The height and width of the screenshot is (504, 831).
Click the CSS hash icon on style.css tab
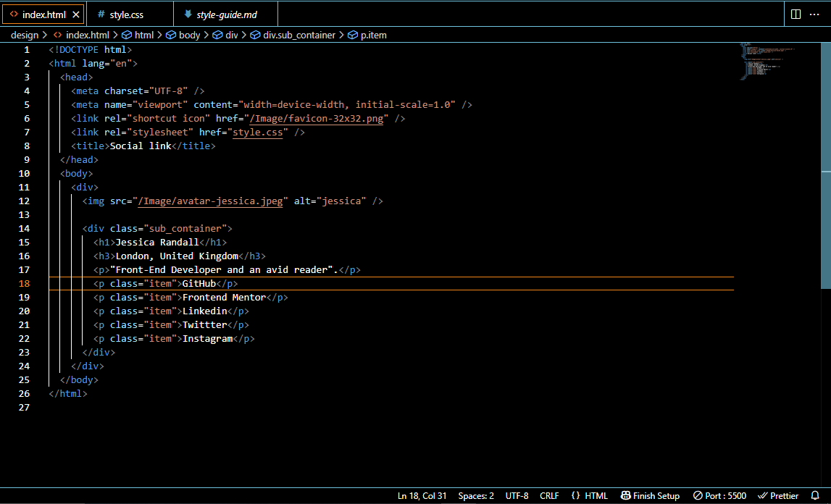tap(101, 14)
